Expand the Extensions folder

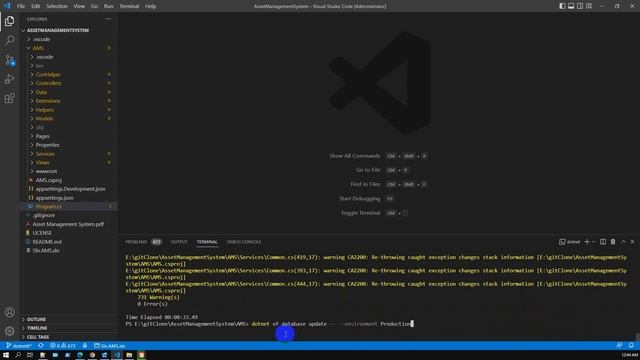click(x=69, y=101)
